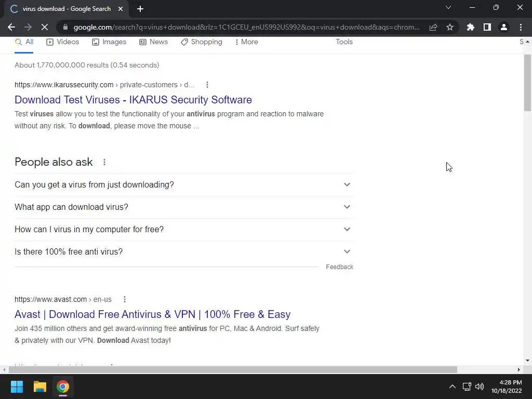The image size is (532, 399).
Task: Click the ikarussecurity.com URL breadcrumb
Action: click(x=104, y=85)
